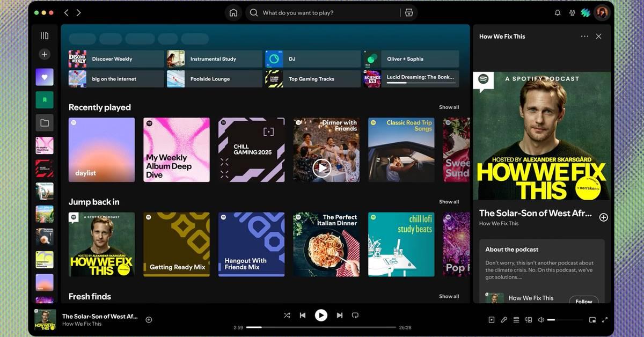Viewport: 644px width, 337px height.
Task: Add episode to library from the side panel plus
Action: coord(603,217)
